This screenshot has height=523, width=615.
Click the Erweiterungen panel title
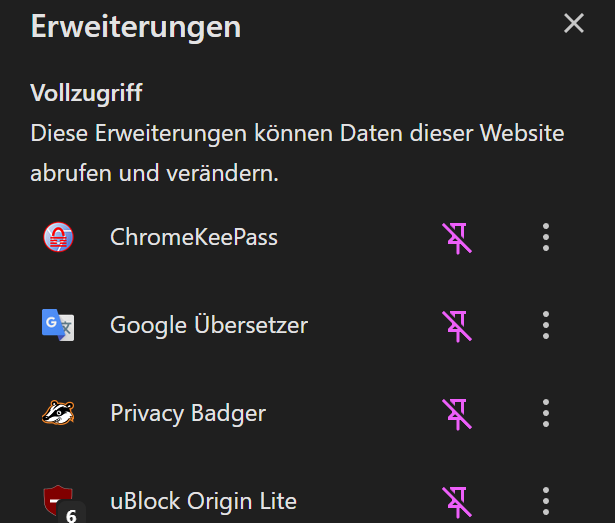[136, 26]
